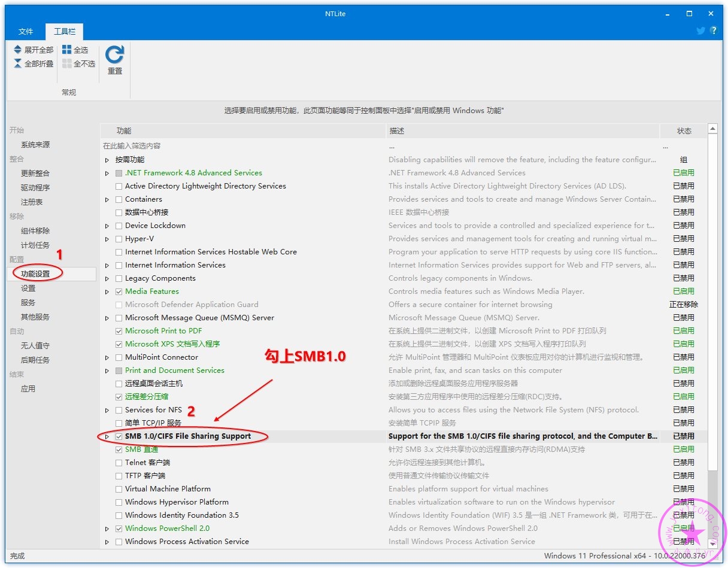Select the Internet Information Services Hostable Web Core row
Viewport: 728px width, 568px height.
404,252
